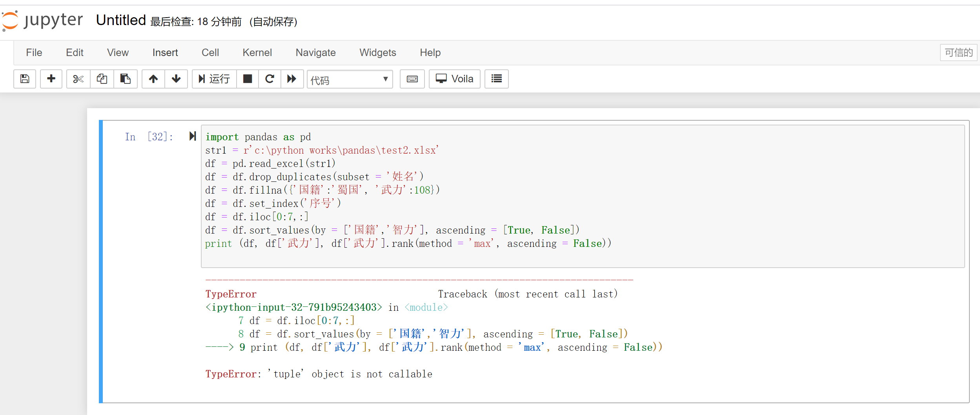Open the cell type dropdown showing 代码
Screen dimensions: 980x415
click(x=349, y=80)
